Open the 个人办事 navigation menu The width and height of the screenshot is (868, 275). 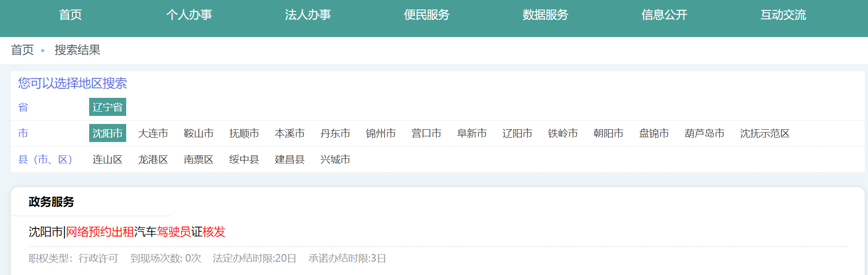[x=189, y=15]
